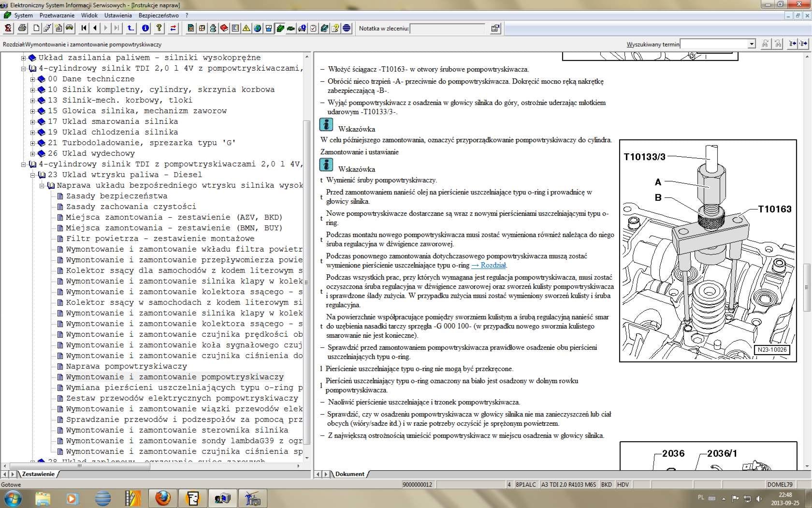Click the green book repair manual icon
Viewport: 812px width, 508px height.
coord(280,28)
